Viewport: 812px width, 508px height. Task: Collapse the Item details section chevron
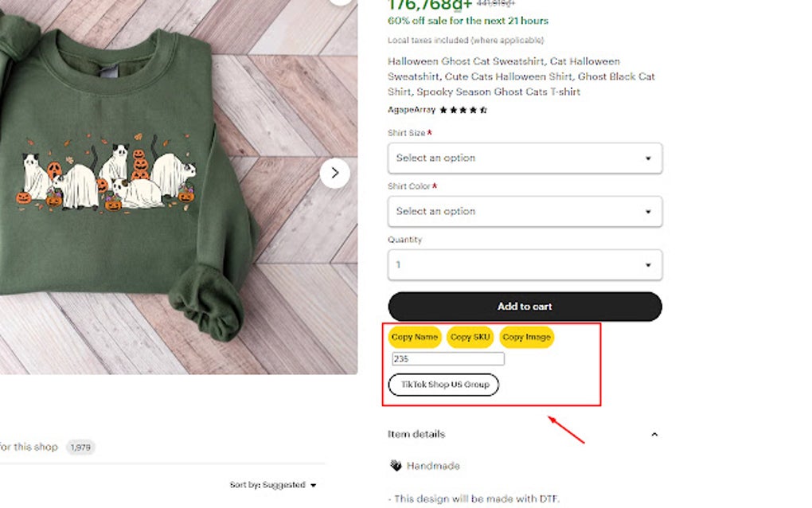(x=654, y=434)
